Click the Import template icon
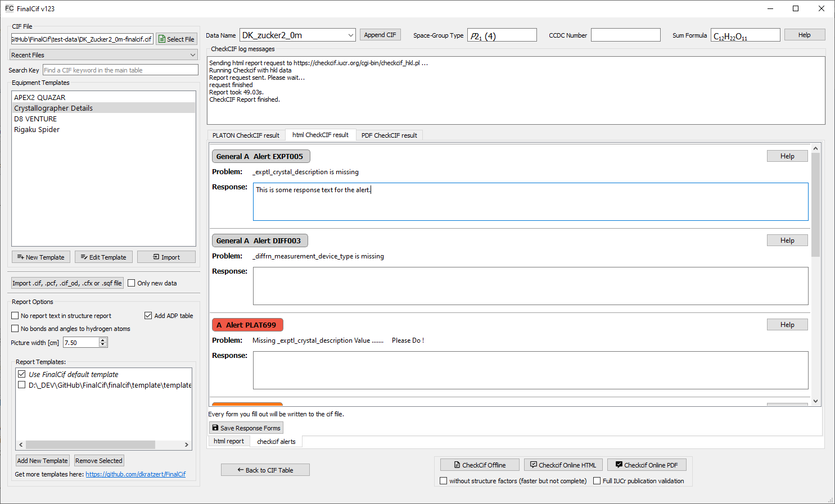Image resolution: width=835 pixels, height=504 pixels. pos(156,257)
